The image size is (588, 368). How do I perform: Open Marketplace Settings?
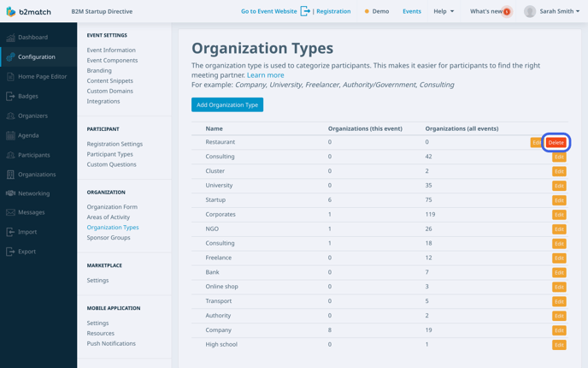tap(97, 280)
